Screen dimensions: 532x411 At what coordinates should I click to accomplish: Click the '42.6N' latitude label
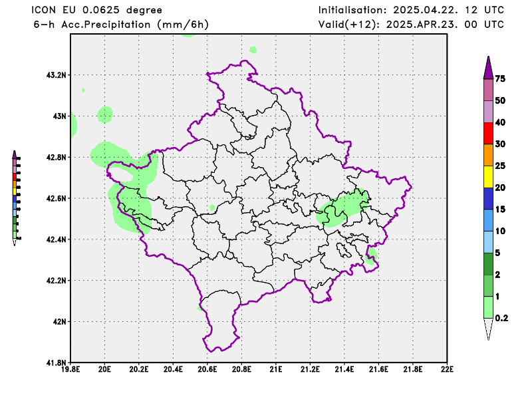[x=57, y=198]
